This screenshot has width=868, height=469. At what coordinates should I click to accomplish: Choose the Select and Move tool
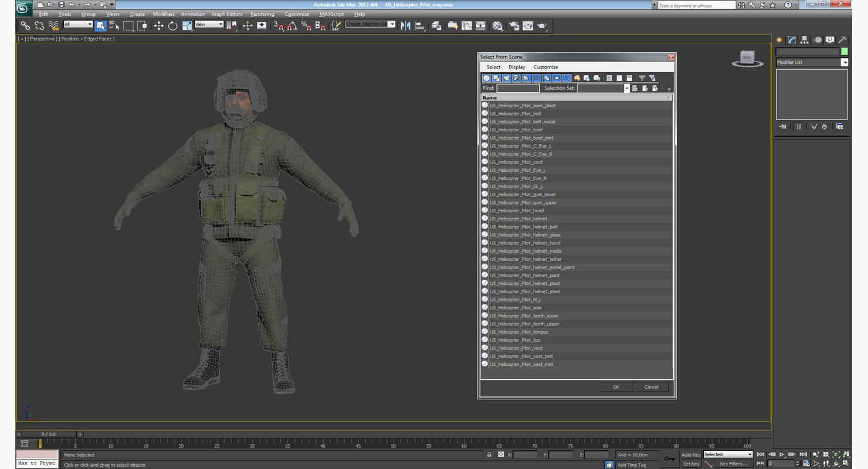(x=158, y=26)
